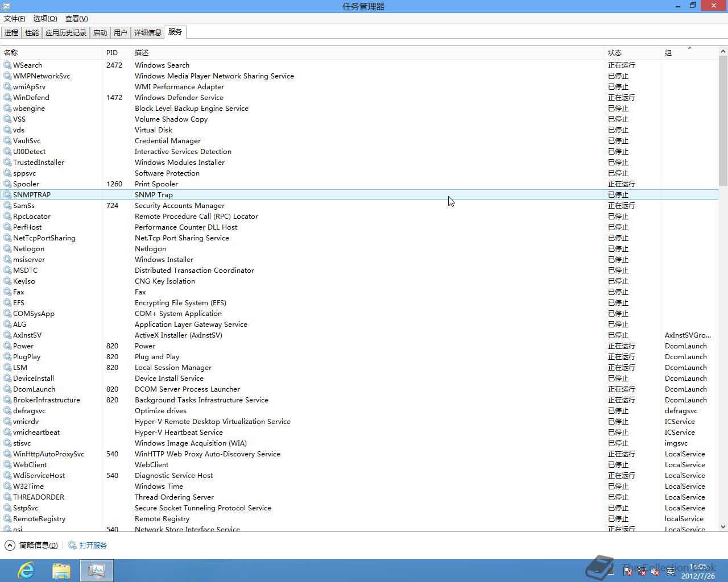This screenshot has width=728, height=582.
Task: Select the TrustedInstaller service row name
Action: pos(39,162)
